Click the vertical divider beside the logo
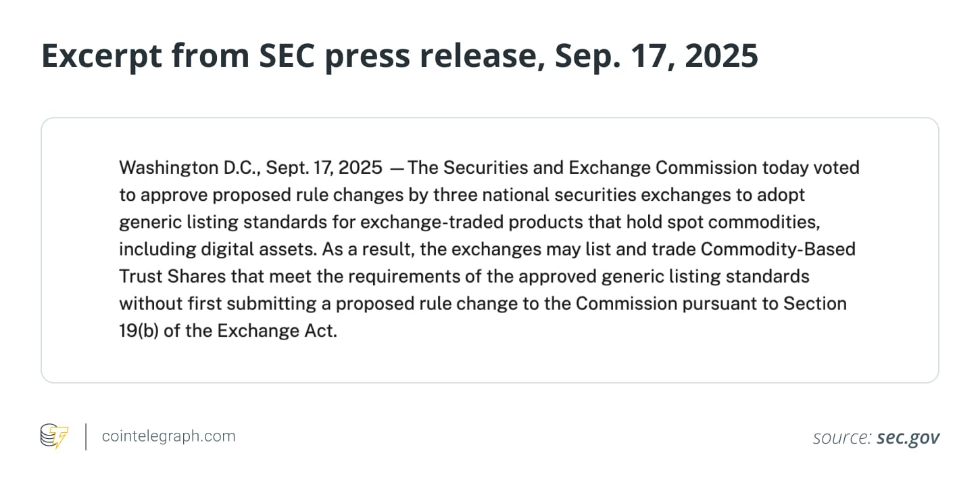Viewport: 980px width, 491px height. point(86,437)
